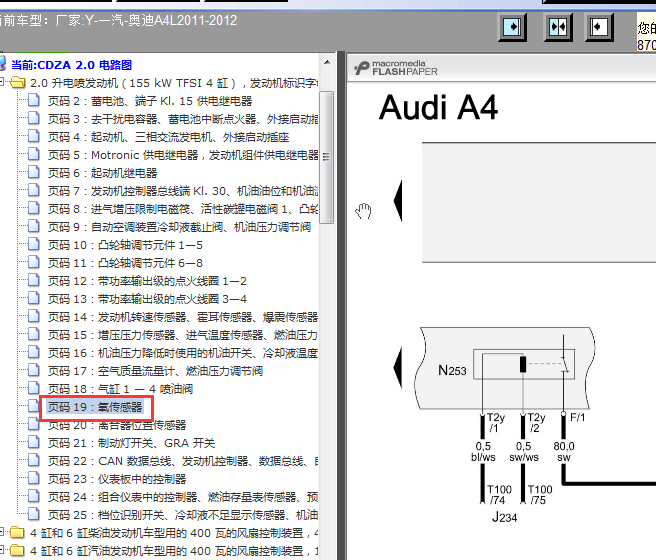
Task: Click folder icon of 汽油发动机 400 瓦风扇
Action: pos(18,550)
